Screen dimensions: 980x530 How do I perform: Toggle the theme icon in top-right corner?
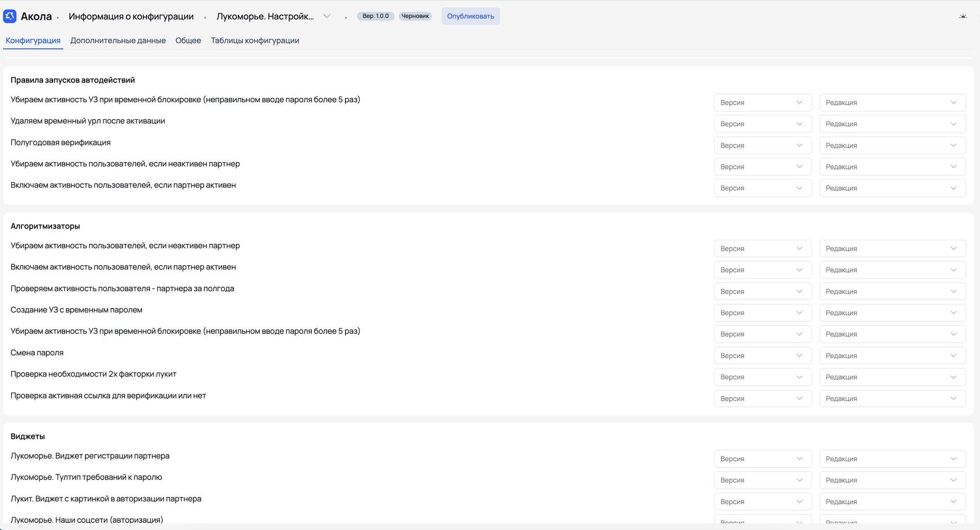tap(963, 16)
